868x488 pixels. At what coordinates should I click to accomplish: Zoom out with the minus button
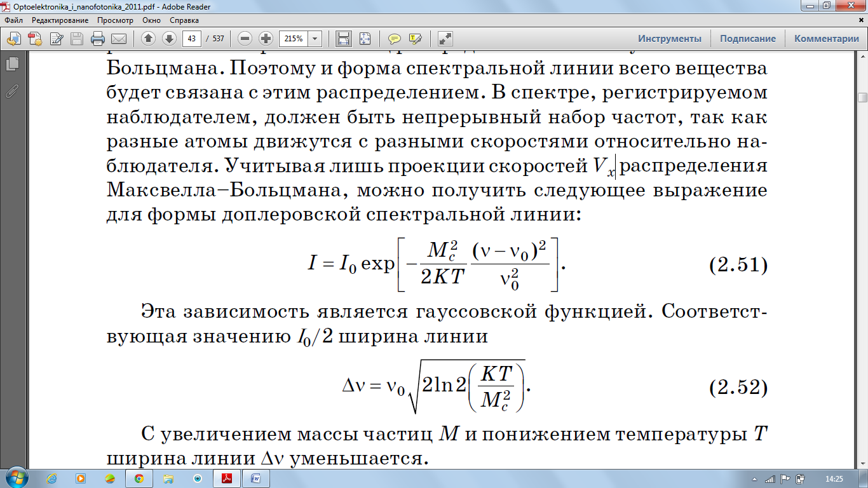pos(245,39)
